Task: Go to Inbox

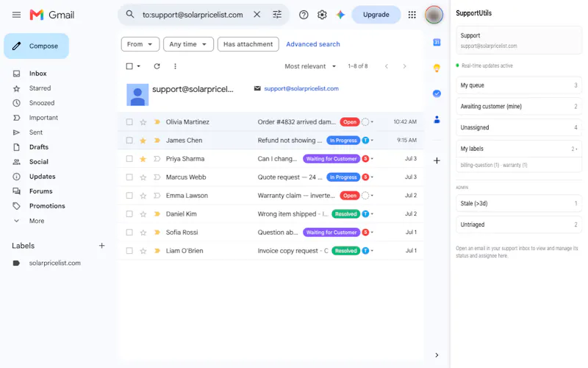Action: point(38,74)
